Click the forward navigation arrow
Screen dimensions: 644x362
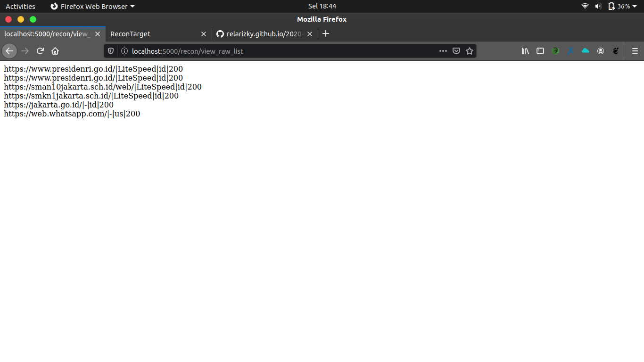(25, 51)
